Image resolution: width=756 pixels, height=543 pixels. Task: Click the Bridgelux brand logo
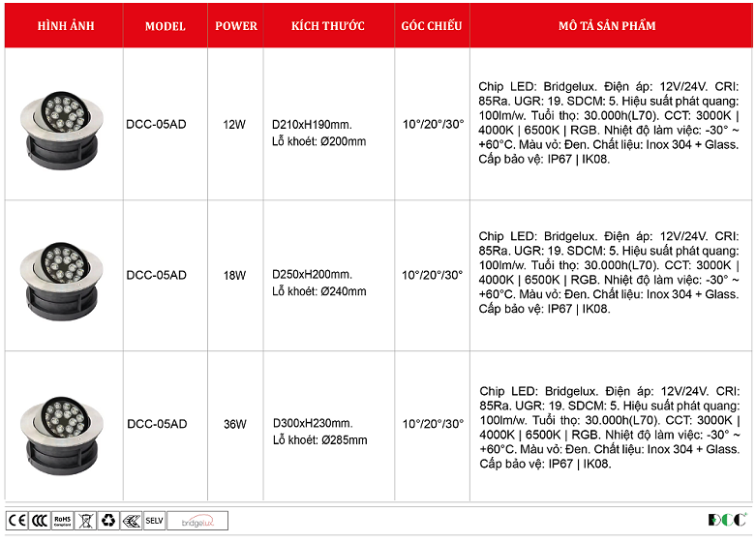tap(197, 521)
